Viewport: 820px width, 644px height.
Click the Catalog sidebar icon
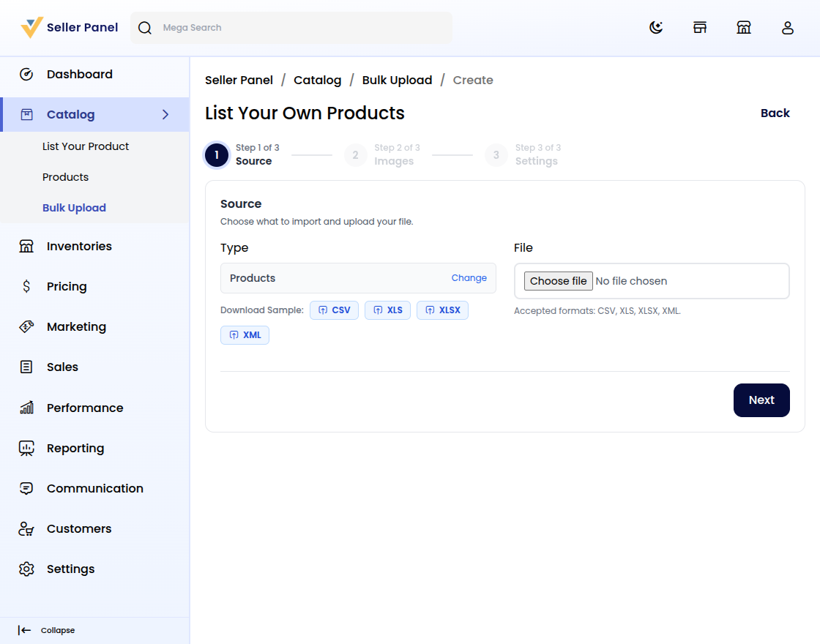26,114
